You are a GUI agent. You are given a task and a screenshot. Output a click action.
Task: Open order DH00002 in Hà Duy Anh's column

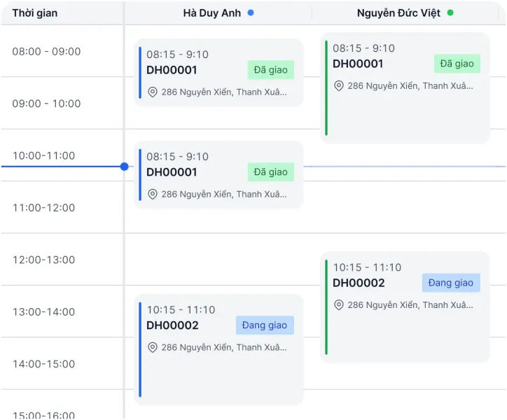pyautogui.click(x=172, y=325)
